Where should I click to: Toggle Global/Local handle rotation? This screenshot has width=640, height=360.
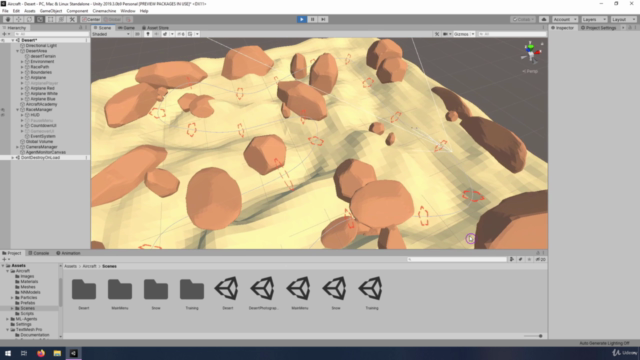(x=112, y=19)
